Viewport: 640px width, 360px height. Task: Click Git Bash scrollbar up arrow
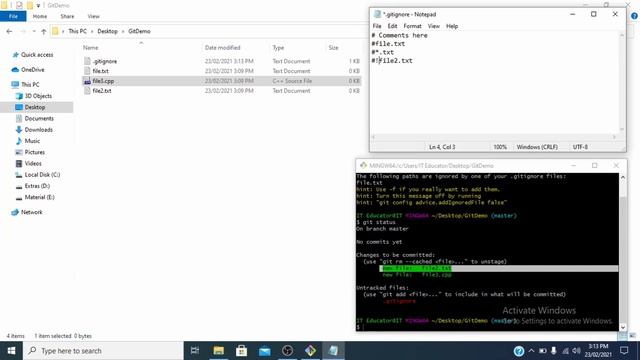(622, 178)
